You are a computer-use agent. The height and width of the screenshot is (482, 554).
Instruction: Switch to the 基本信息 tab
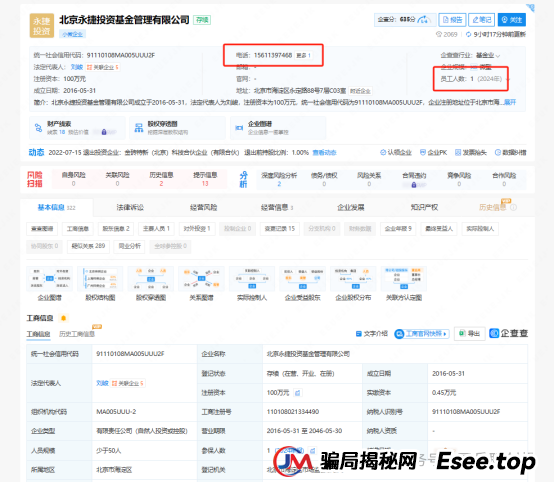point(57,207)
